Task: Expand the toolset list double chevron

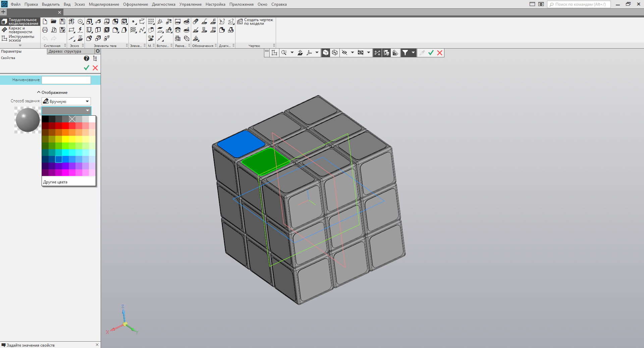Action: tap(20, 45)
